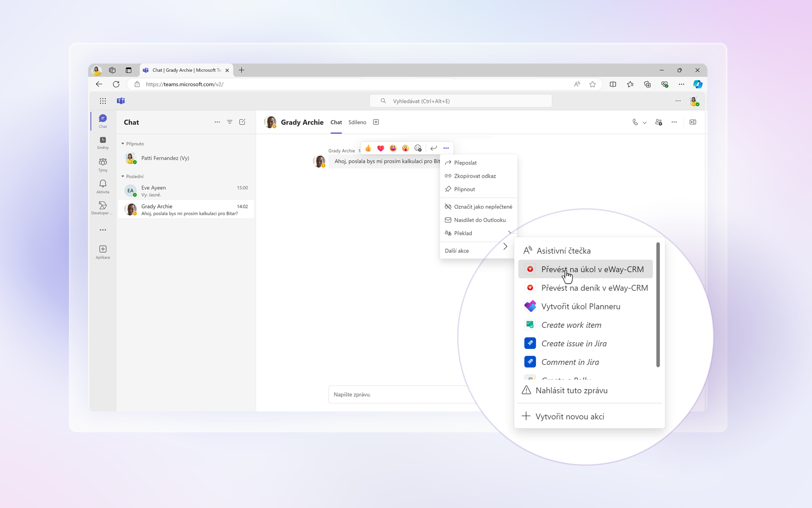The image size is (812, 508).
Task: Go back in the browser
Action: (x=99, y=84)
